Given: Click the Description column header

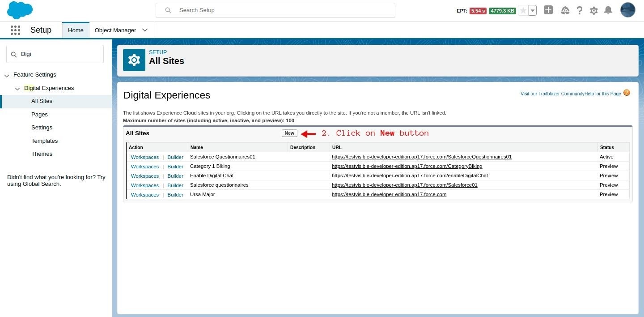Looking at the screenshot, I should tap(303, 147).
